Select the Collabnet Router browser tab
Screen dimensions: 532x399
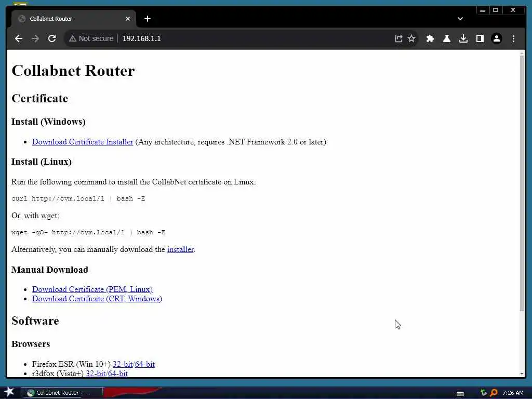click(x=74, y=19)
